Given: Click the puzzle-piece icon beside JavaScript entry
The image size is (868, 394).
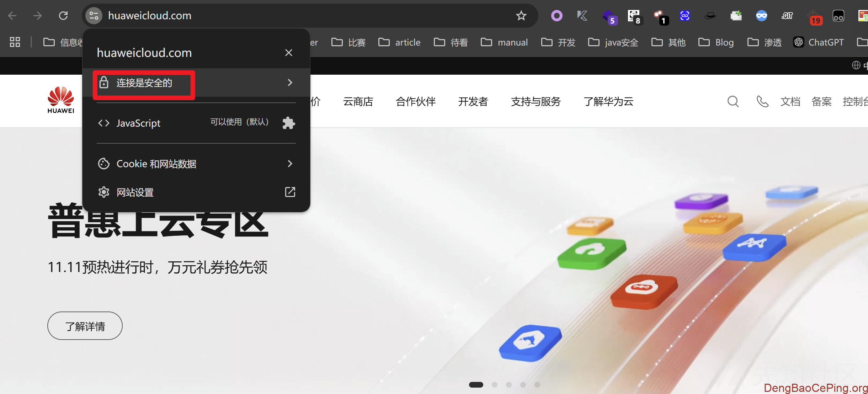Looking at the screenshot, I should [x=288, y=123].
